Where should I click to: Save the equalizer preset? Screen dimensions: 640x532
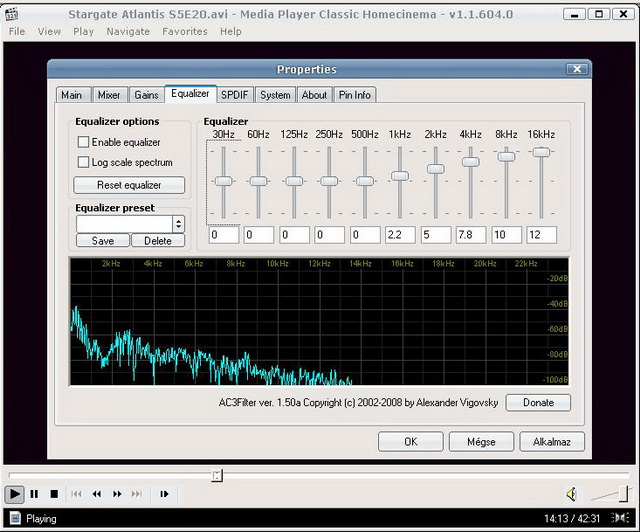[102, 240]
